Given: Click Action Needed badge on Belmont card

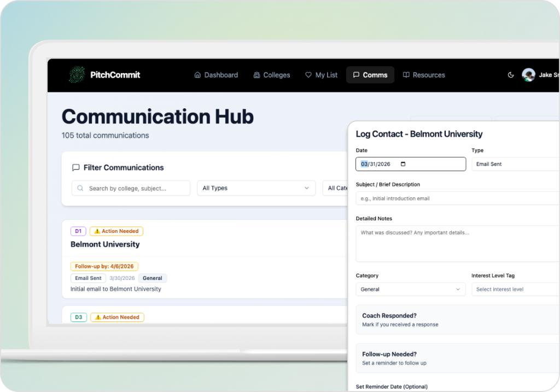Looking at the screenshot, I should tap(116, 231).
